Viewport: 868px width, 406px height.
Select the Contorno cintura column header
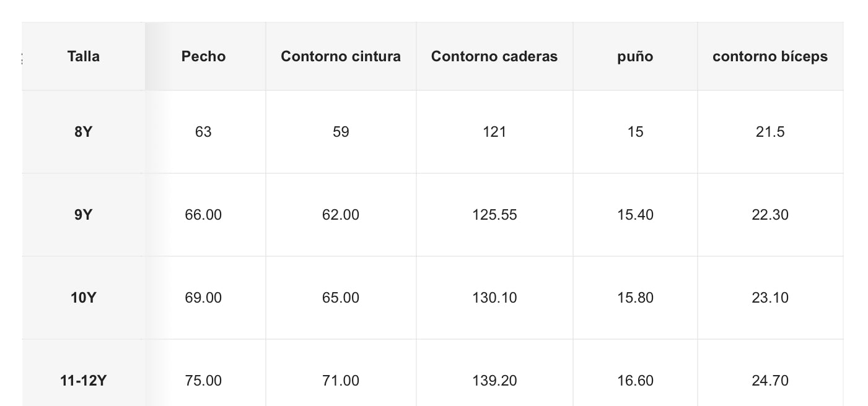(341, 56)
